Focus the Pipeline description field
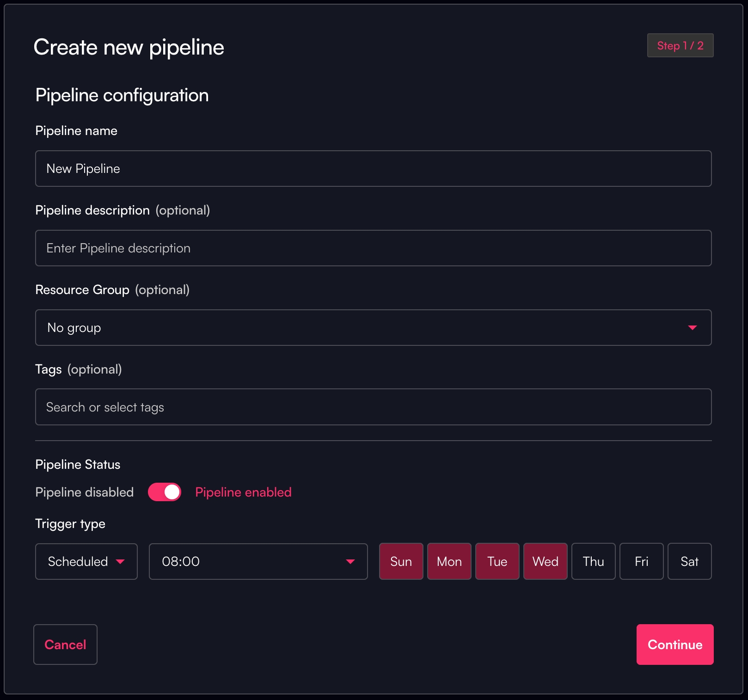 (x=373, y=248)
